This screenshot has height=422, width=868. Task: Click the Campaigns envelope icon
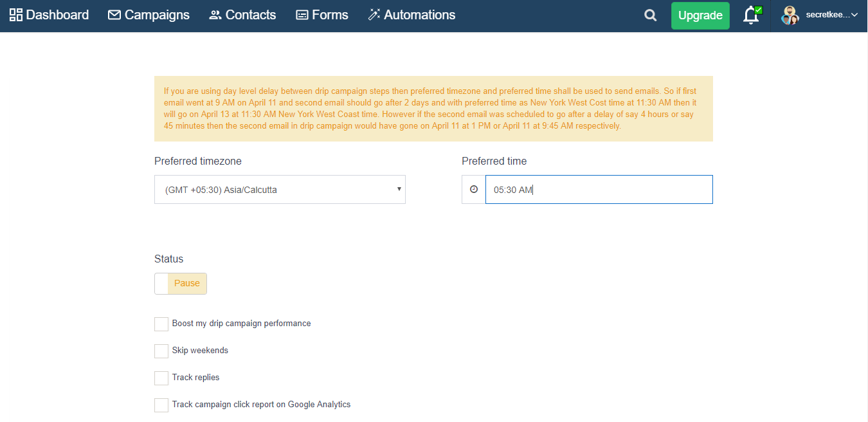click(114, 15)
